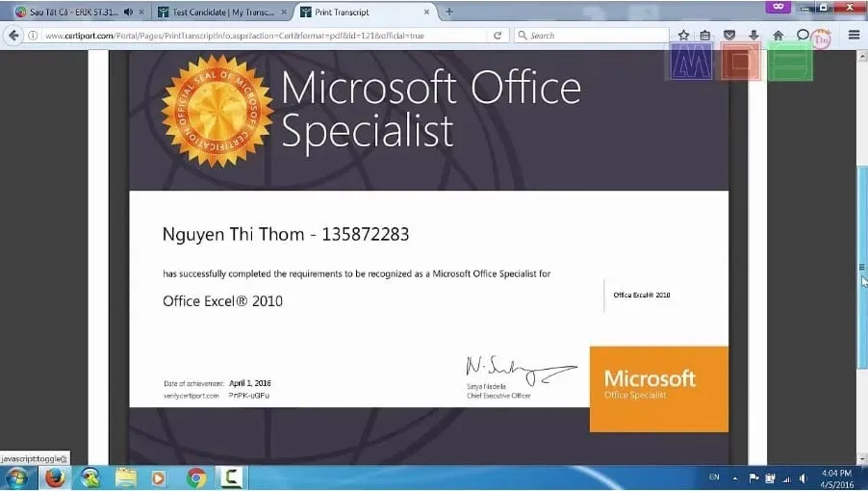
Task: Switch to Sau Tất Cả - ERIK tab
Action: 74,12
